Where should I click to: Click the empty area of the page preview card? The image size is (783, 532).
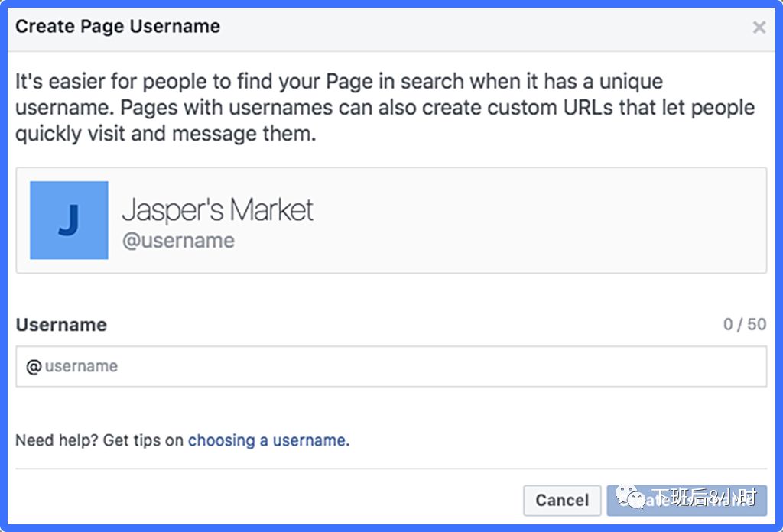(x=539, y=220)
